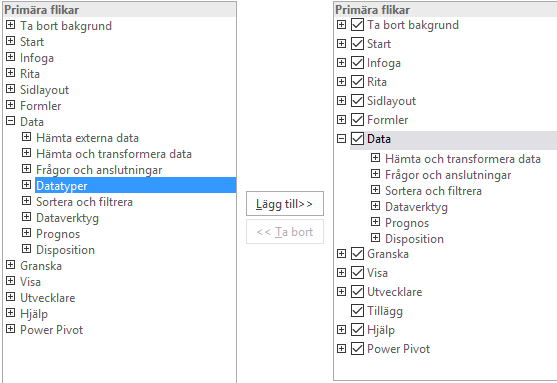Select Sortera och filtrera in left list
Image resolution: width=557 pixels, height=383 pixels.
(x=85, y=202)
